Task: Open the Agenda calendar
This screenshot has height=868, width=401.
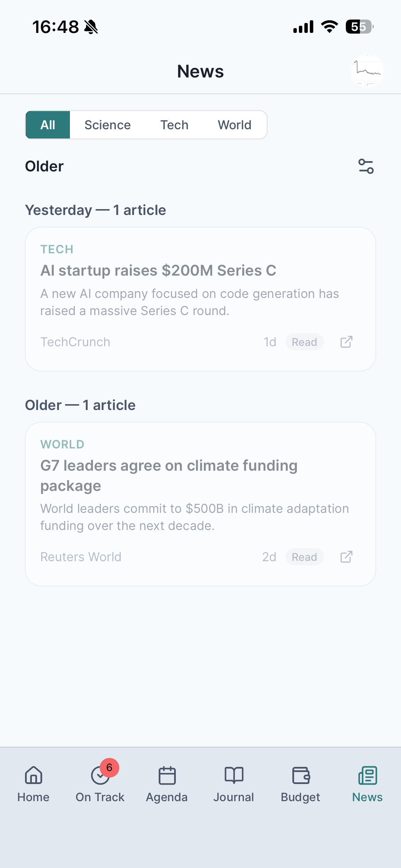Action: pos(167,785)
